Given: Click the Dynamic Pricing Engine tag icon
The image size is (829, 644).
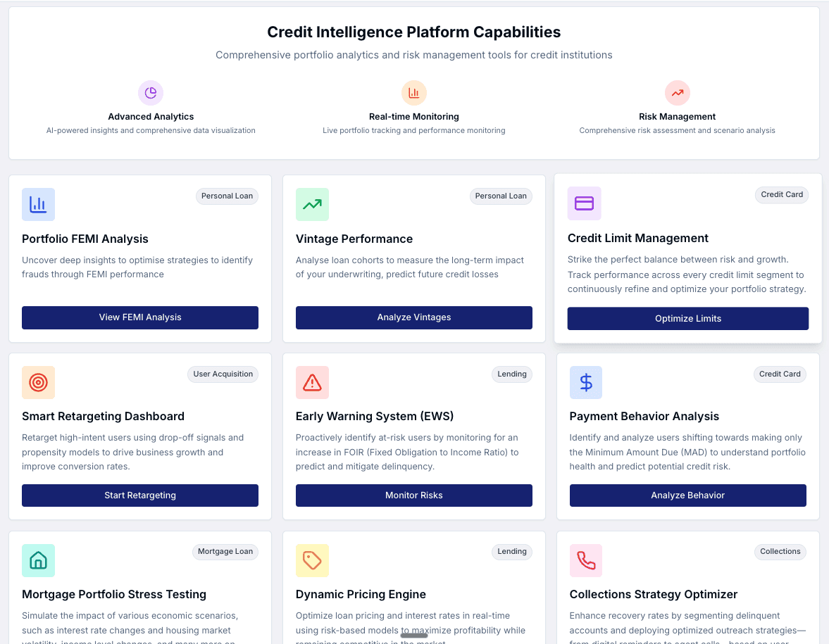Looking at the screenshot, I should coord(312,560).
